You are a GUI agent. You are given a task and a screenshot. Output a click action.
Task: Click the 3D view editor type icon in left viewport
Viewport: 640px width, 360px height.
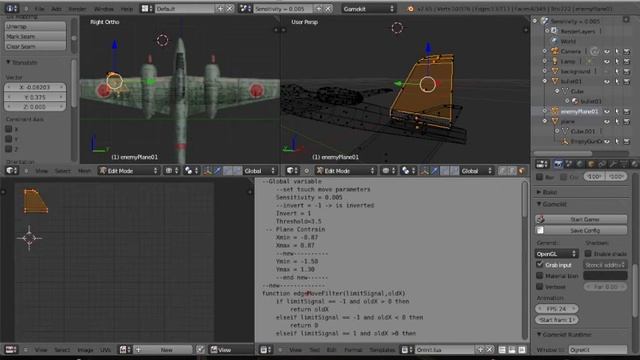11,171
